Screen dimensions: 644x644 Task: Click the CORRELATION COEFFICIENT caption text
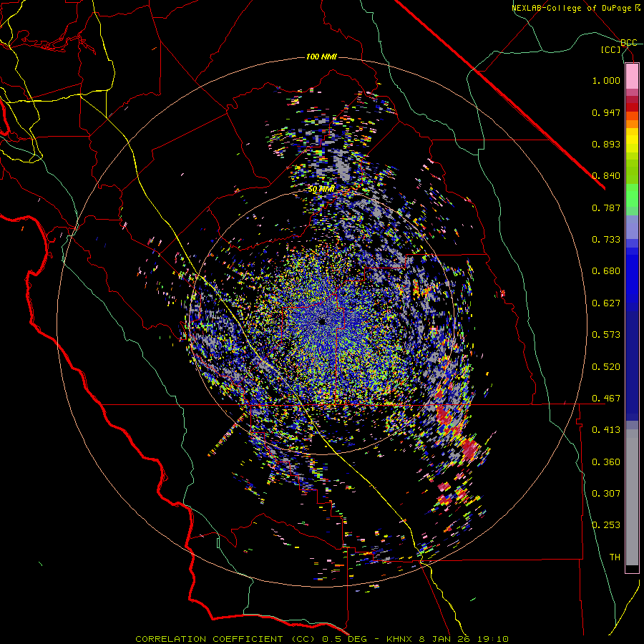pos(209,639)
